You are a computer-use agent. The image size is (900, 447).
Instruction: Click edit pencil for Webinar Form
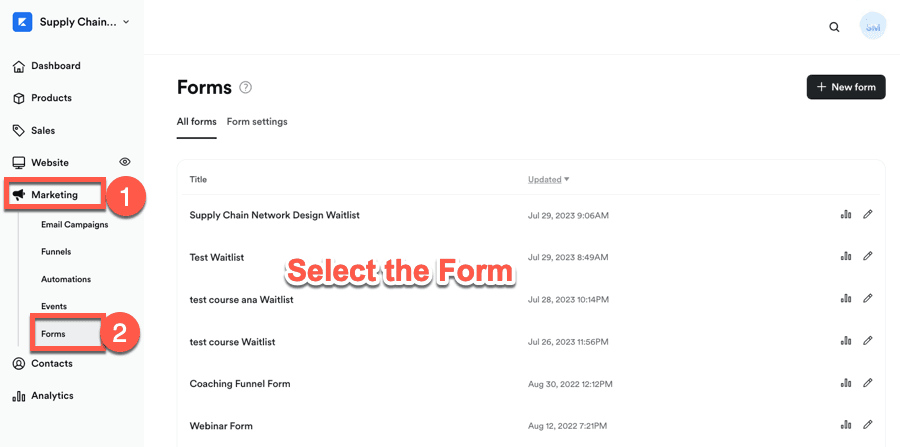tap(867, 425)
